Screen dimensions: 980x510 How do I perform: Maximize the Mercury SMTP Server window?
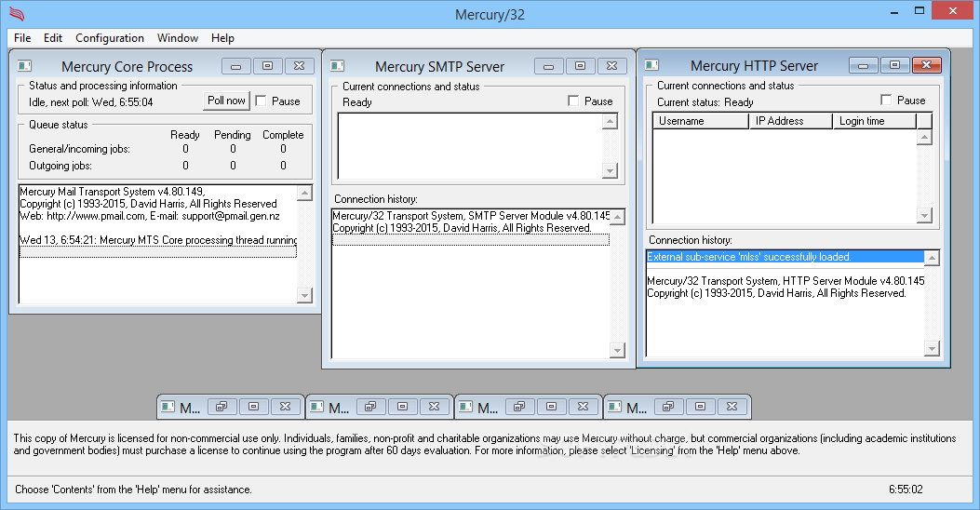(580, 66)
